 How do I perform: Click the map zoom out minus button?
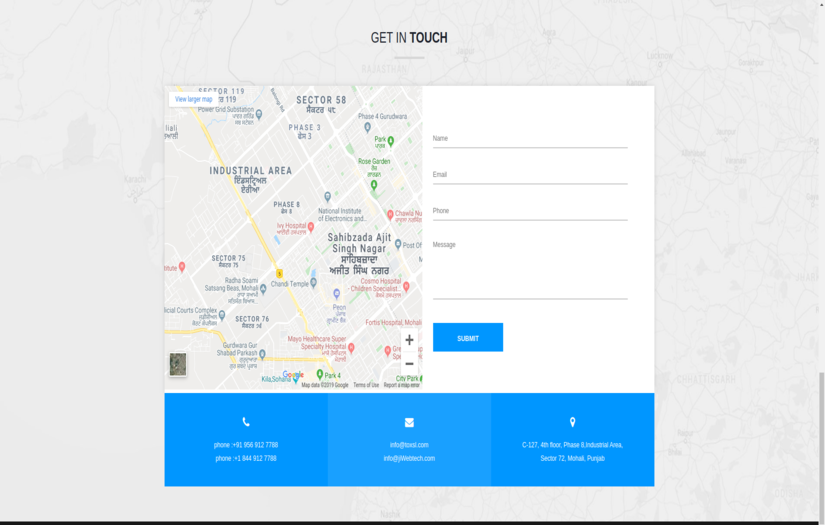pyautogui.click(x=409, y=364)
